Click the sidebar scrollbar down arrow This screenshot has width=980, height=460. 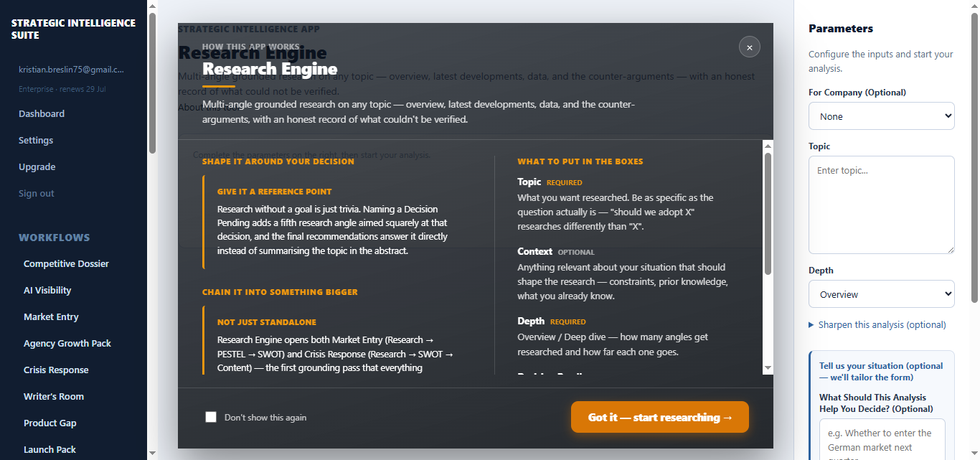pos(152,453)
